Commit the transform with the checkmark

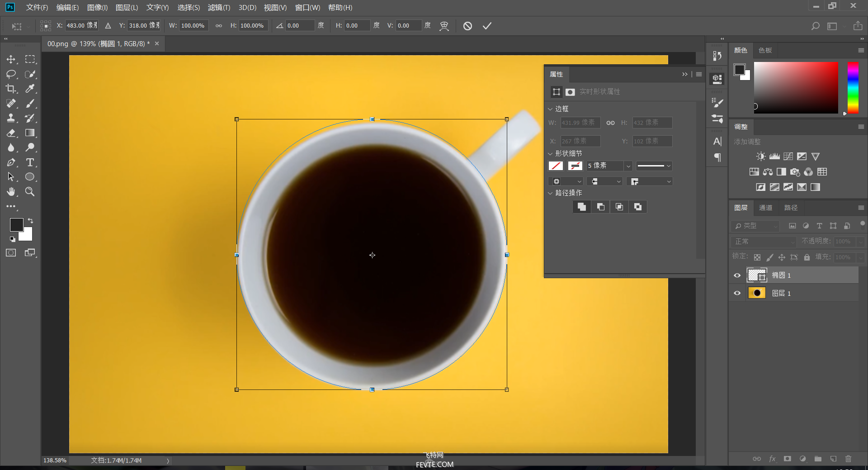487,26
